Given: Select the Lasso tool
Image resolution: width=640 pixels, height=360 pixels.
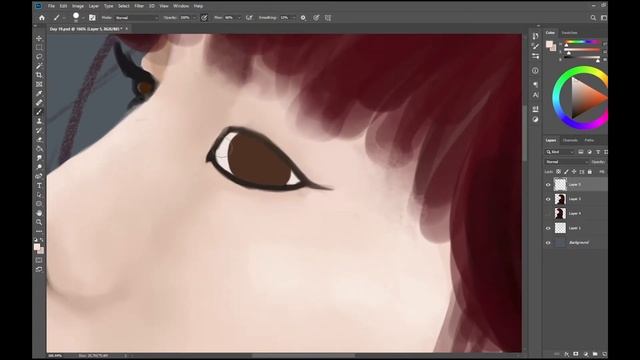Looking at the screenshot, I should coord(39,57).
